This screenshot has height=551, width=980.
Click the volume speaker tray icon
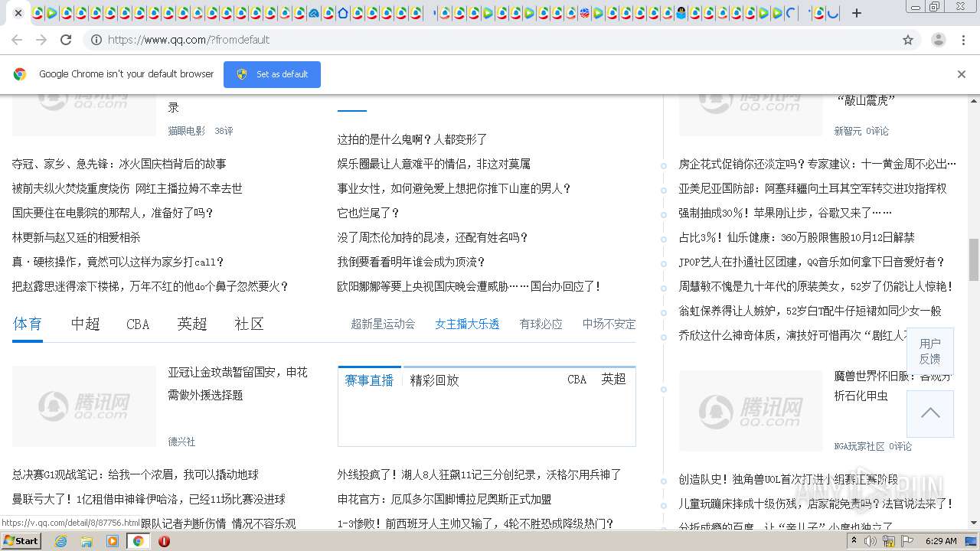(x=871, y=541)
